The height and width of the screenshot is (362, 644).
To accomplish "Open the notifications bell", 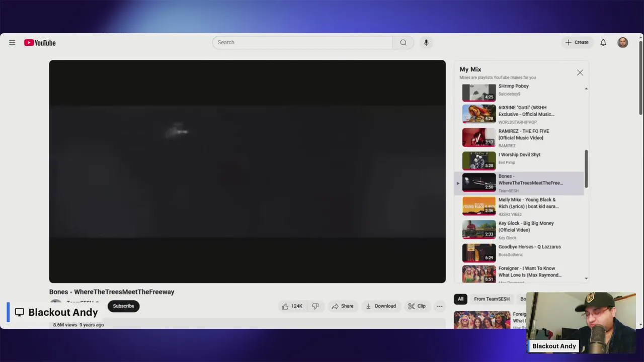I will pos(603,43).
